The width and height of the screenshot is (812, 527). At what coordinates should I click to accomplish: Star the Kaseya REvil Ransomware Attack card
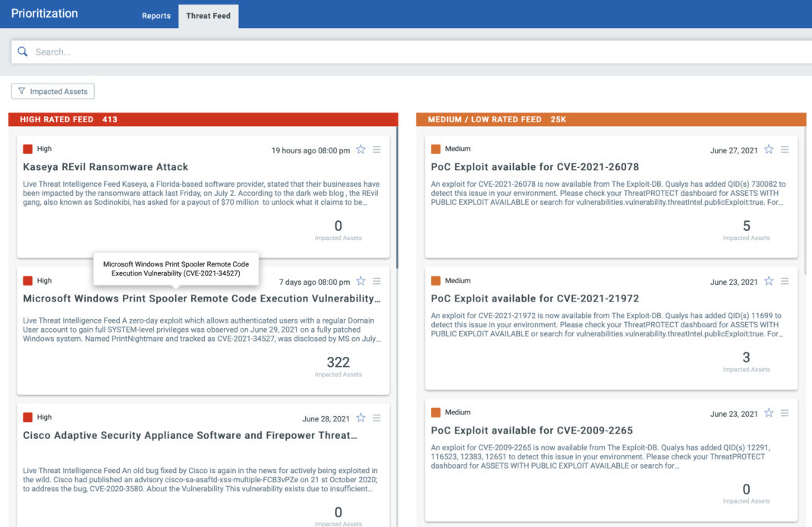coord(361,150)
